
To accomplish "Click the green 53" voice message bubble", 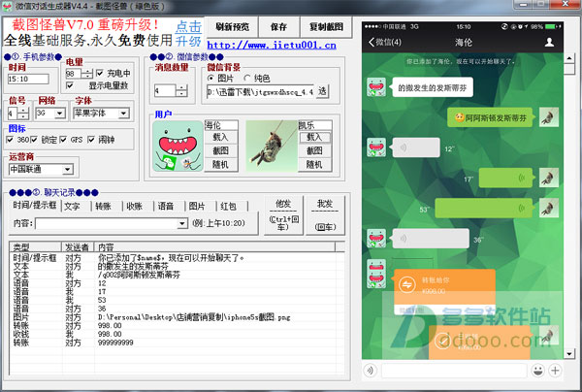I will [x=484, y=208].
